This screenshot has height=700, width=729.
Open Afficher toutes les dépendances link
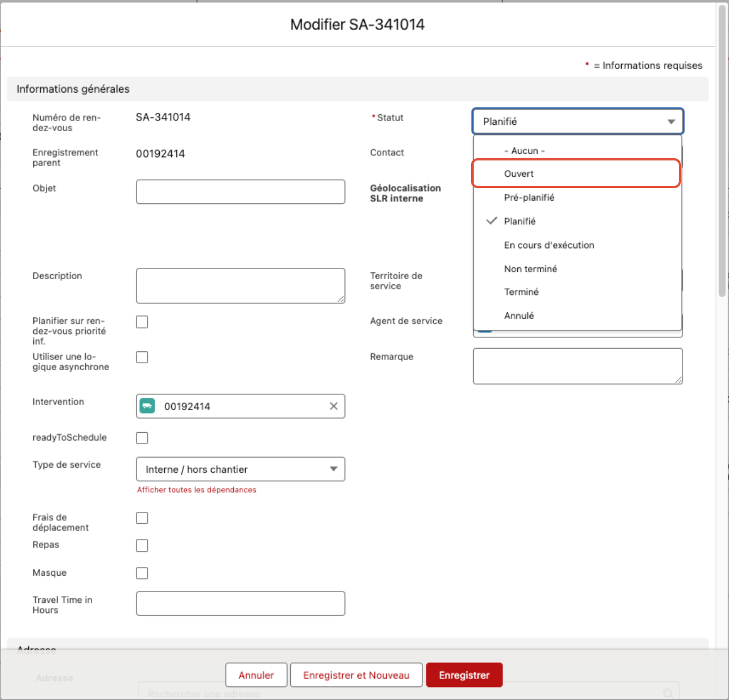coord(197,490)
